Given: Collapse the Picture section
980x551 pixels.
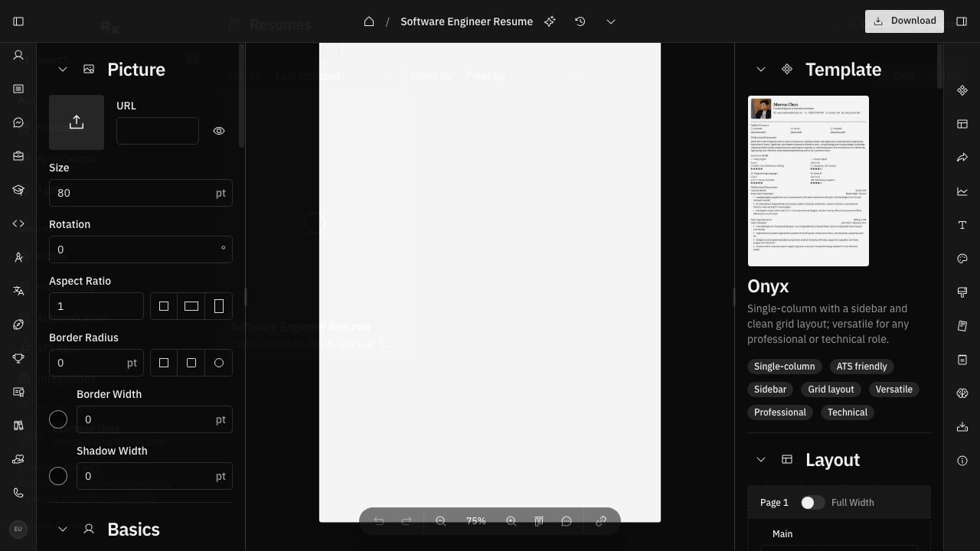Looking at the screenshot, I should click(63, 70).
